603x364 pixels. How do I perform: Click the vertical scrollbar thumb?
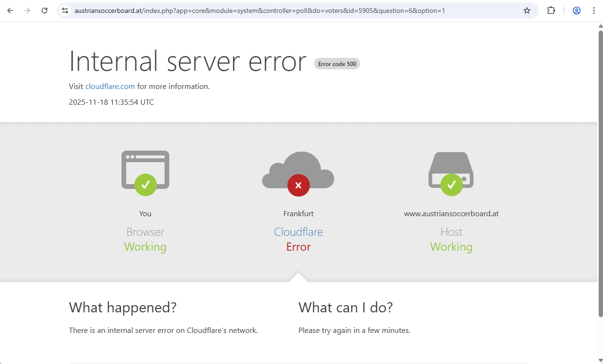coord(601,172)
